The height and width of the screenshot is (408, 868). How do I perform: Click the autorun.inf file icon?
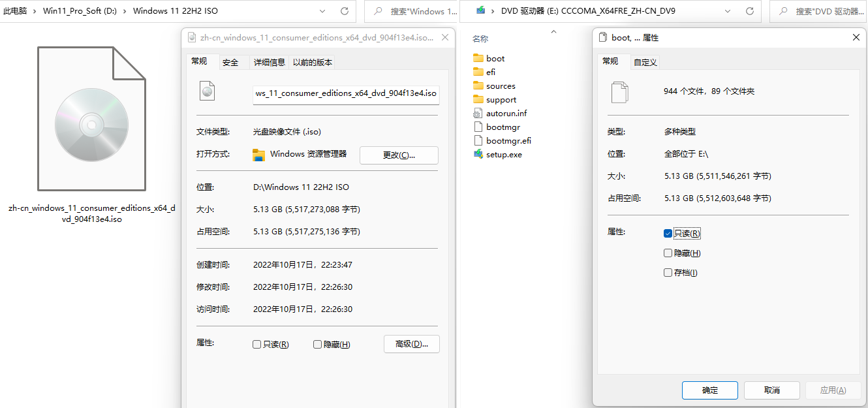click(x=478, y=113)
